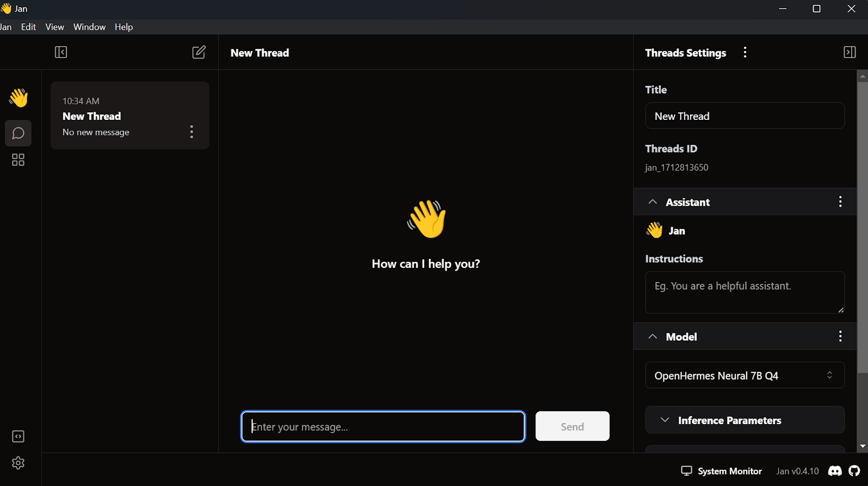Open options for the New Thread list item
Viewport: 868px width, 486px height.
[x=192, y=132]
